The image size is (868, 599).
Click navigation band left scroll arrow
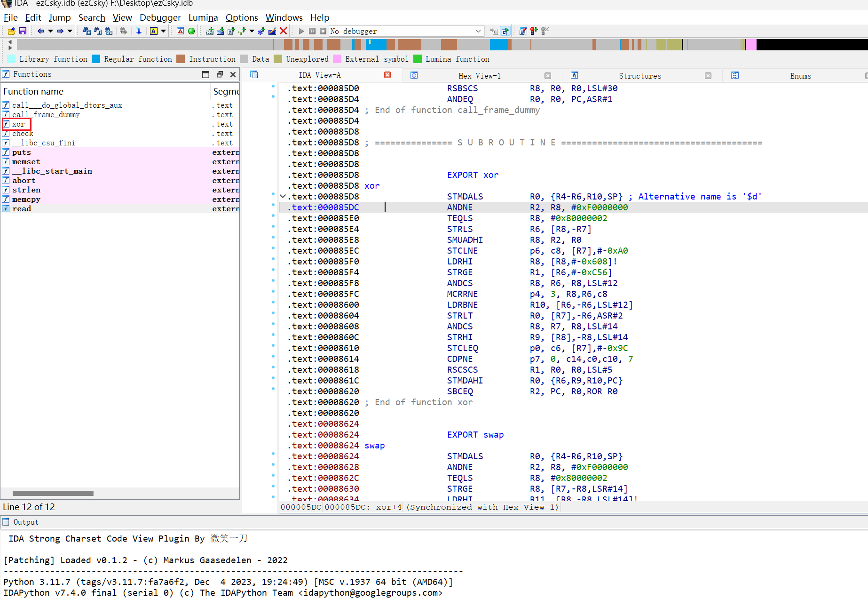point(10,42)
